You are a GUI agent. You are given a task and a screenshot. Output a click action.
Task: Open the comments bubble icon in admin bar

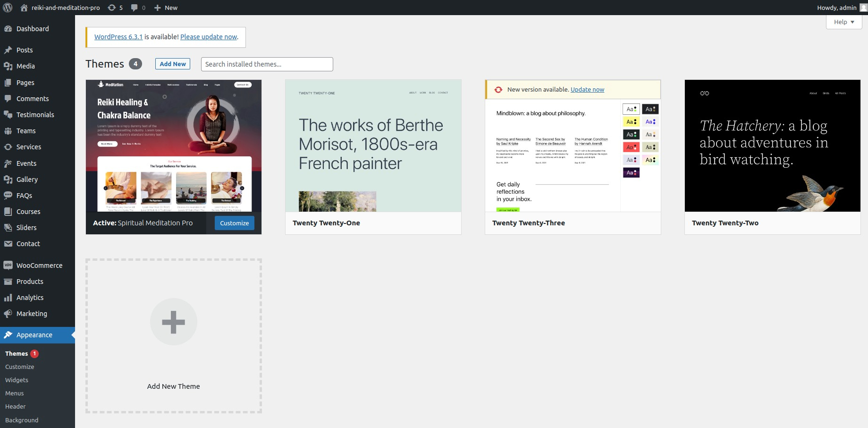pyautogui.click(x=135, y=8)
